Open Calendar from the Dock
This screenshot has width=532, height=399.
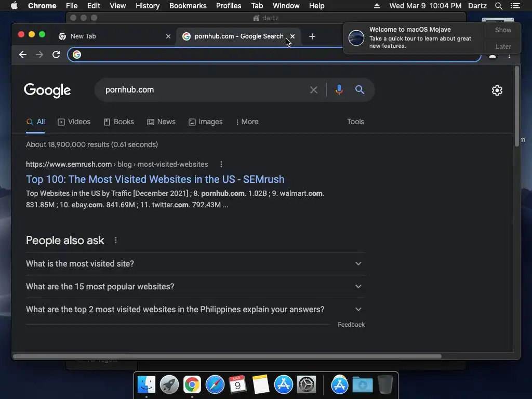click(x=237, y=385)
